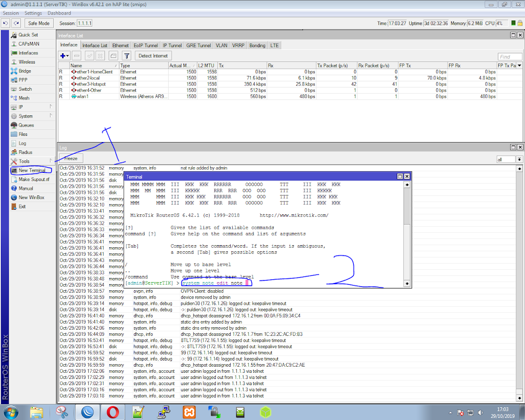Open the column chooser dropdown in Interface List

pyautogui.click(x=519, y=66)
